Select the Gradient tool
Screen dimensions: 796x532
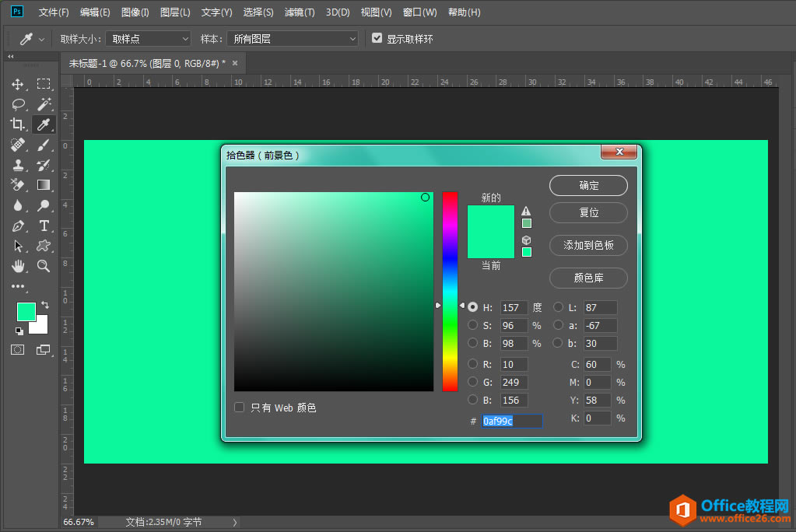[44, 185]
